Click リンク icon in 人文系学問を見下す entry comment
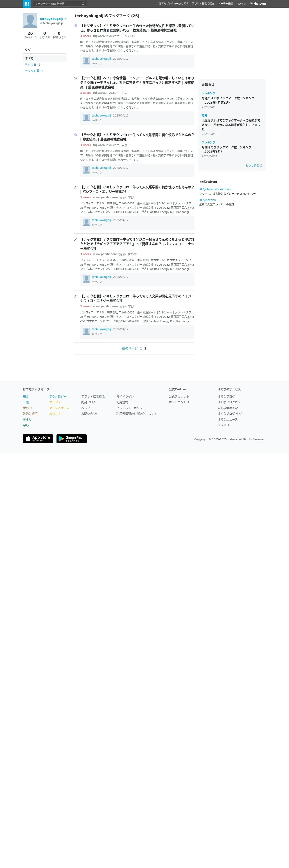 pos(97,334)
